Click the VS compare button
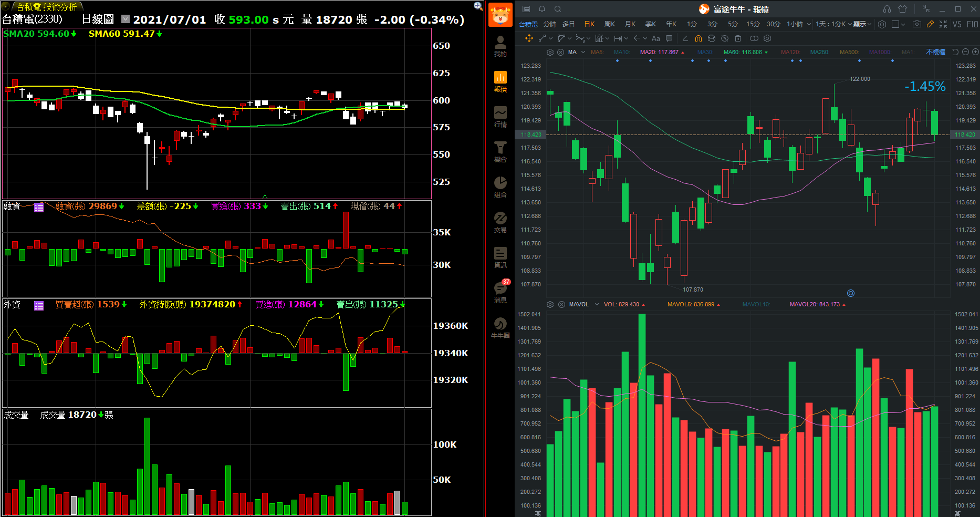Screen dimensions: 980x517 tap(957, 24)
